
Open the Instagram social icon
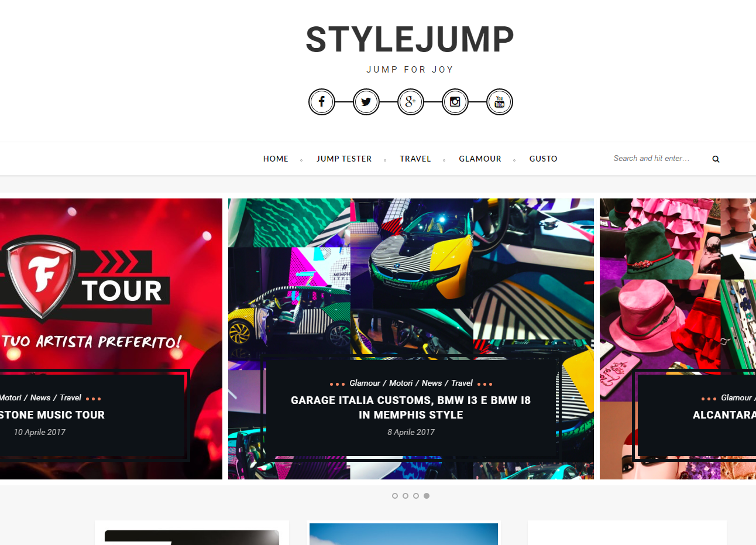click(x=455, y=102)
